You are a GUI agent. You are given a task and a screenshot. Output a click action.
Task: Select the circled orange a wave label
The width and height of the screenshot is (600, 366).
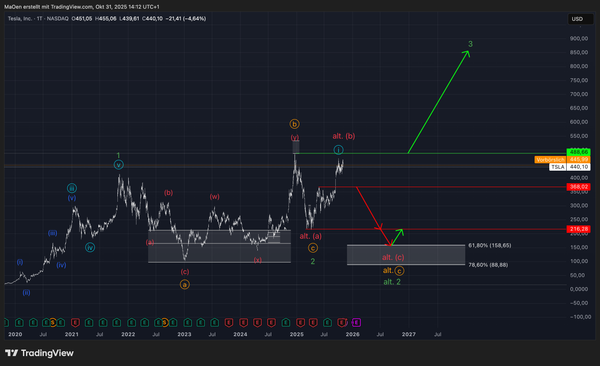[184, 284]
